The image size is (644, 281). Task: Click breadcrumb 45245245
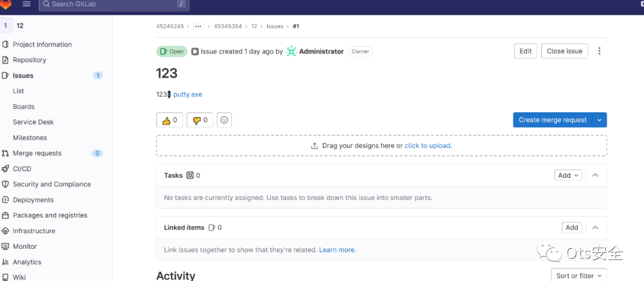(x=170, y=26)
